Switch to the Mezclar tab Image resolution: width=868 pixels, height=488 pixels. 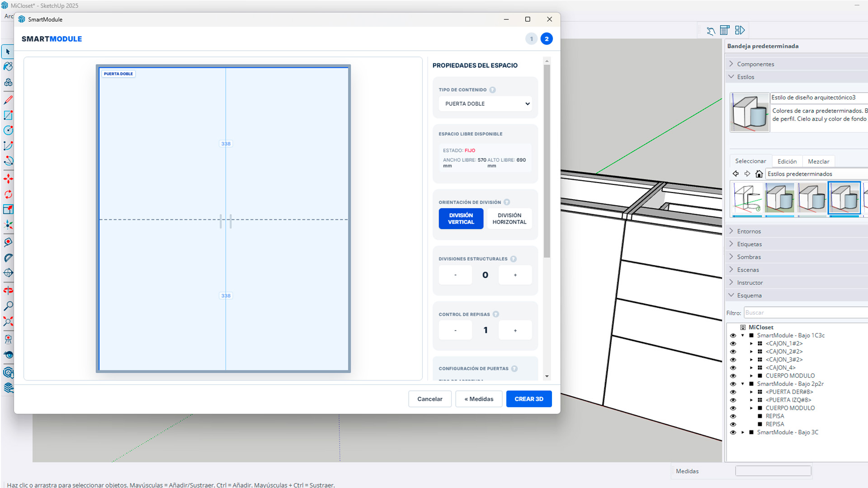(x=818, y=161)
